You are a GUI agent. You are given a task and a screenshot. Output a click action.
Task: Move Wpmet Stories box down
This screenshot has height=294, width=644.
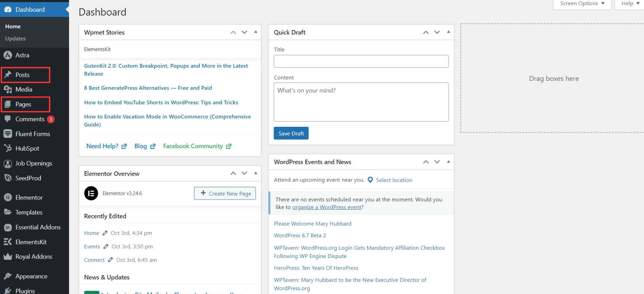point(244,32)
